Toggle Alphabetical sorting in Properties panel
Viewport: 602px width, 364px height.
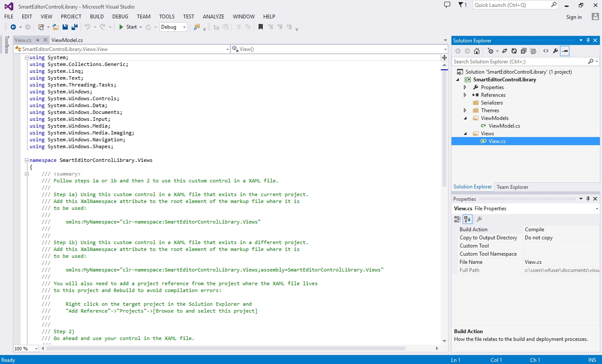coord(467,219)
